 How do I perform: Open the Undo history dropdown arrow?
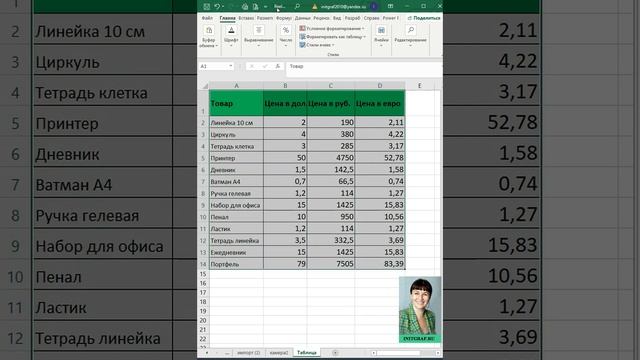click(222, 7)
